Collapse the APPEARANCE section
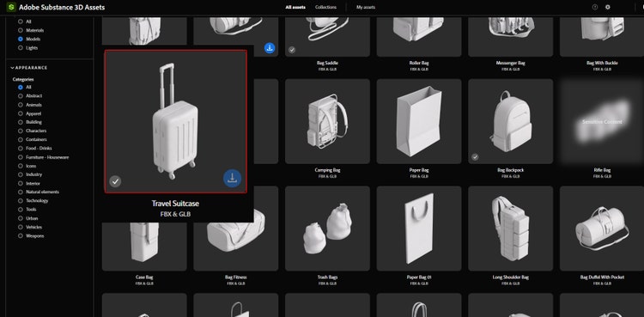Screen dimensions: 644x317 click(29, 67)
